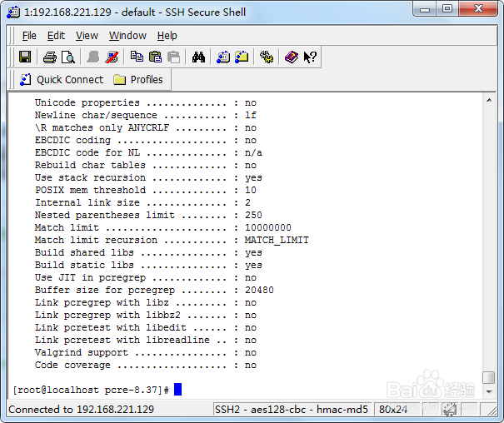Click the 'Build shared libs' line

(148, 252)
